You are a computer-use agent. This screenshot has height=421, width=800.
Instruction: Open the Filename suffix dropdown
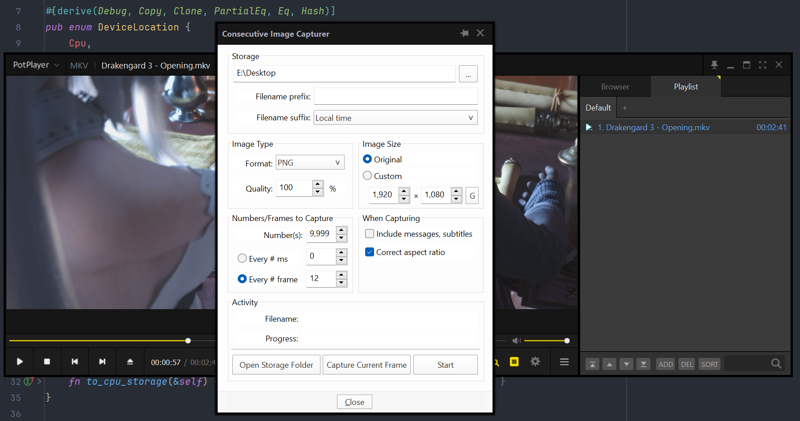[x=395, y=118]
